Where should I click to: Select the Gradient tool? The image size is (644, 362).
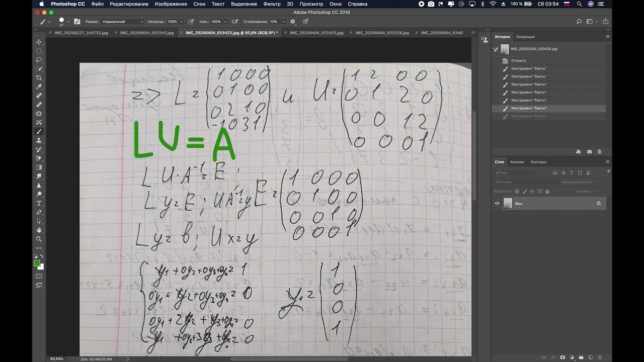tap(39, 167)
